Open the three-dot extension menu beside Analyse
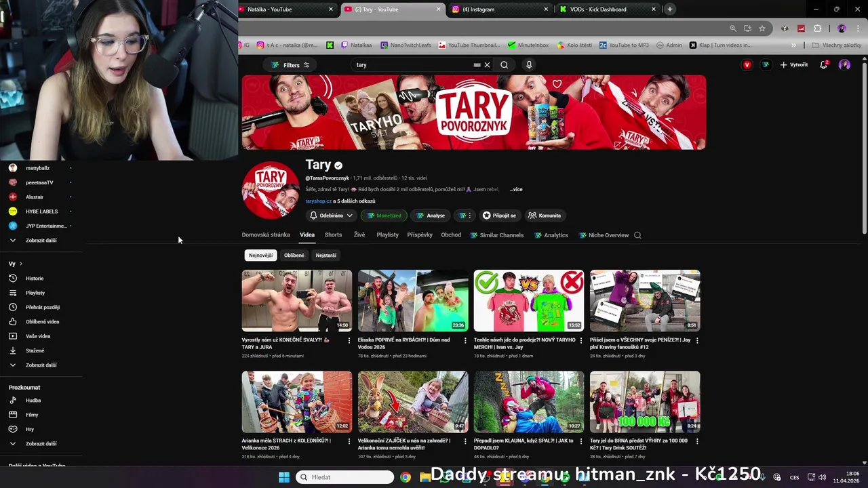868x488 pixels. [x=465, y=216]
